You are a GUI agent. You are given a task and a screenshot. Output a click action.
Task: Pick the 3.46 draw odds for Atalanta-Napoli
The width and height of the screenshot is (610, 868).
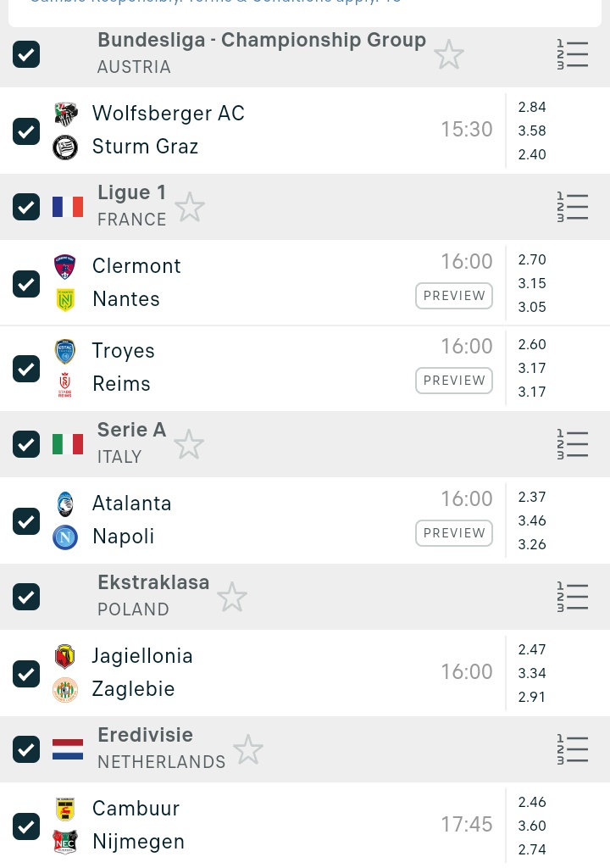[x=532, y=520]
